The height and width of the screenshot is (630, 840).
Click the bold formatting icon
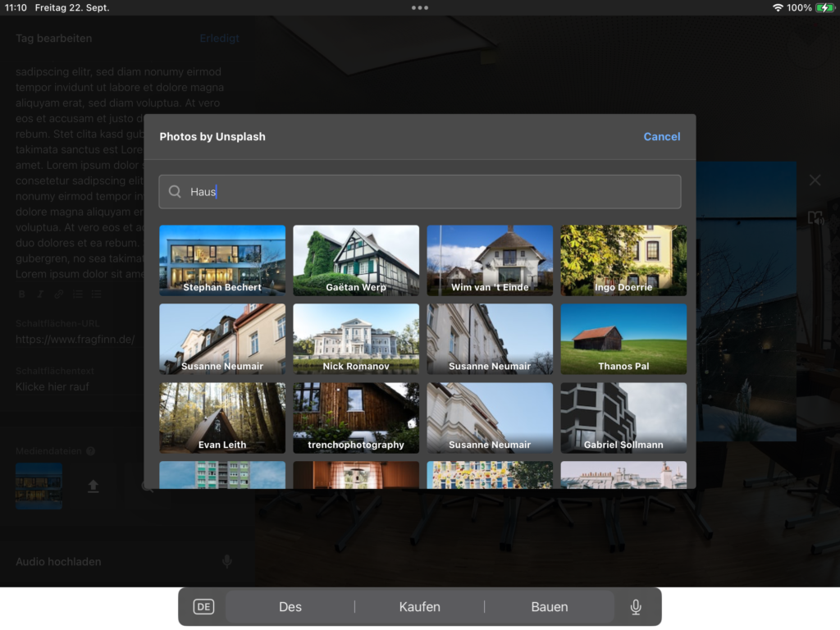[x=22, y=294]
